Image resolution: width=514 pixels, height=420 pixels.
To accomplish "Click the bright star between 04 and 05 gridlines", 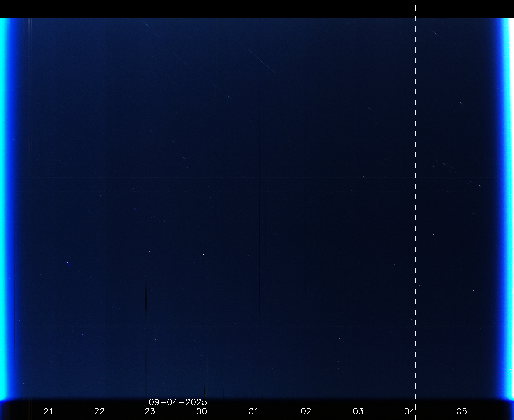I will (x=444, y=164).
